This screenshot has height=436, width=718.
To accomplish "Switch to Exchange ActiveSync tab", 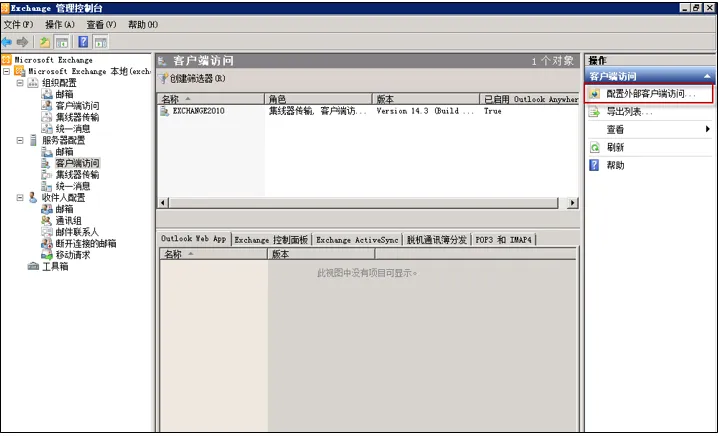I will coord(357,240).
